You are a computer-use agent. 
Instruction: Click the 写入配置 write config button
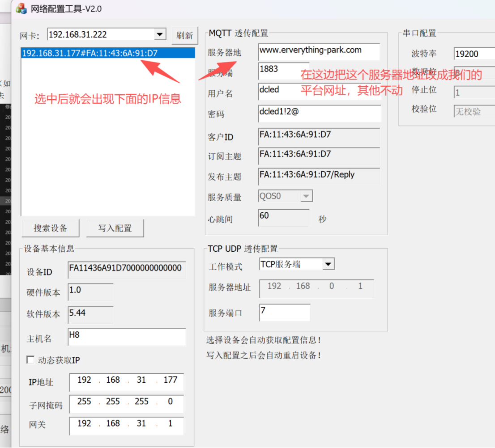(x=115, y=228)
